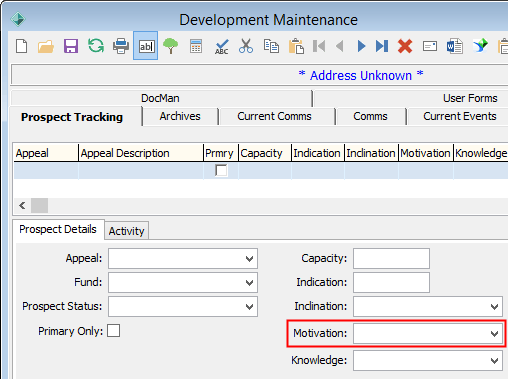Expand the Appeal dropdown

click(x=249, y=258)
